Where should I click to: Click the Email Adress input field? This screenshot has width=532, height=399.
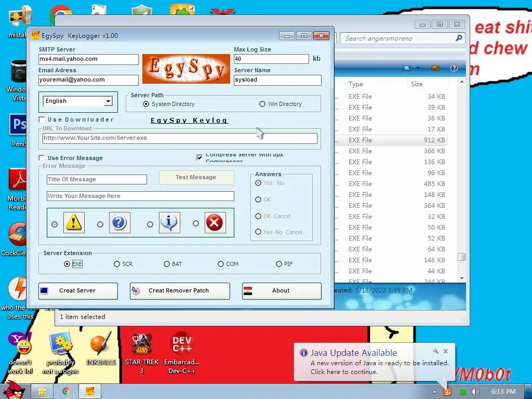tap(88, 79)
